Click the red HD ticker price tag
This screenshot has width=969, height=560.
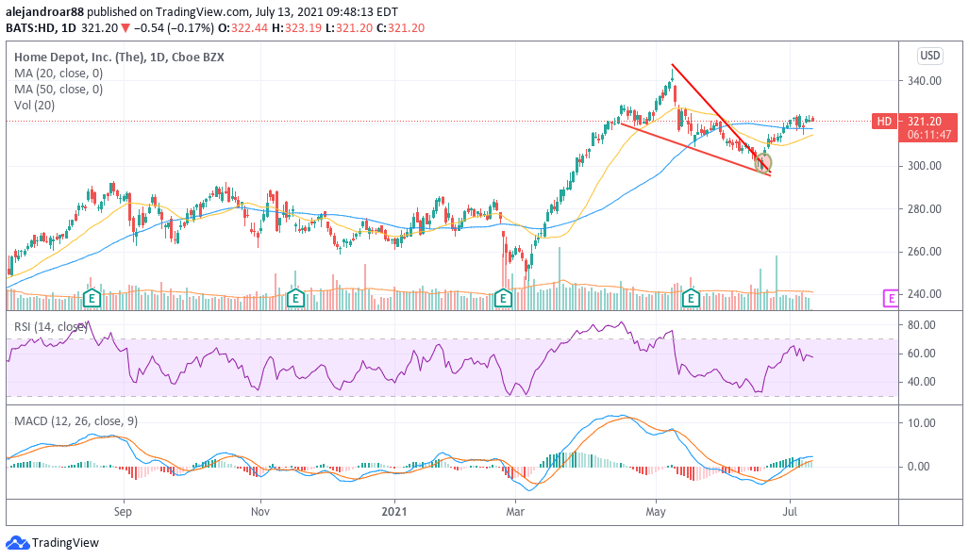(884, 121)
